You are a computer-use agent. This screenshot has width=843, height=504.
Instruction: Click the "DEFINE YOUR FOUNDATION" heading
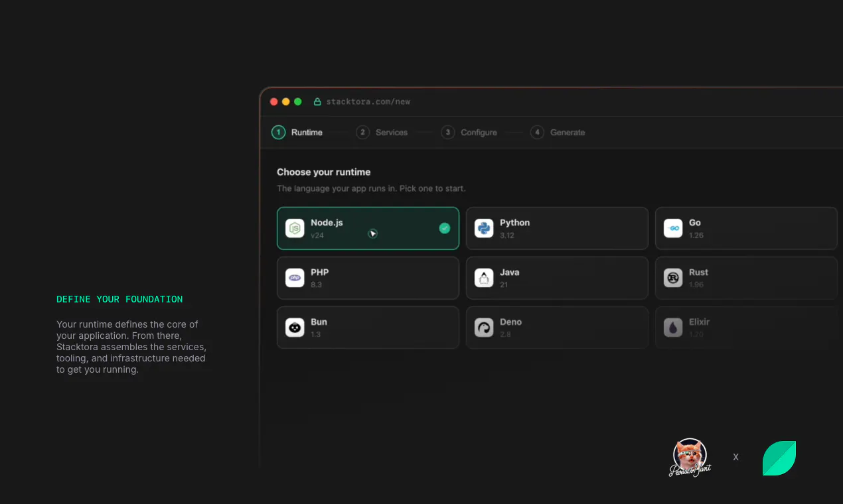point(119,299)
